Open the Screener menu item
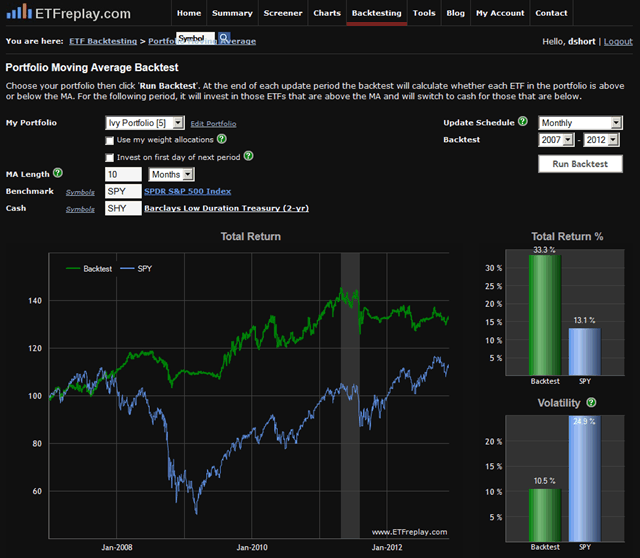 283,13
